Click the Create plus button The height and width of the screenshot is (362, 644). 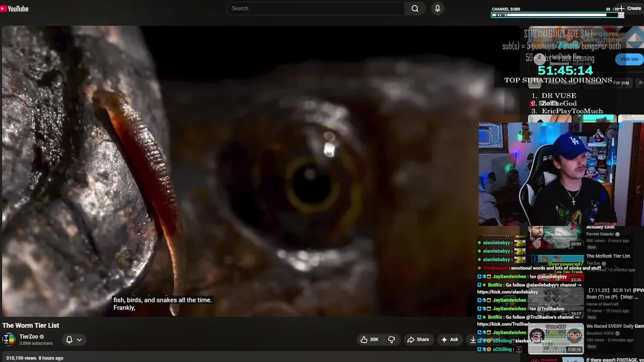point(629,9)
